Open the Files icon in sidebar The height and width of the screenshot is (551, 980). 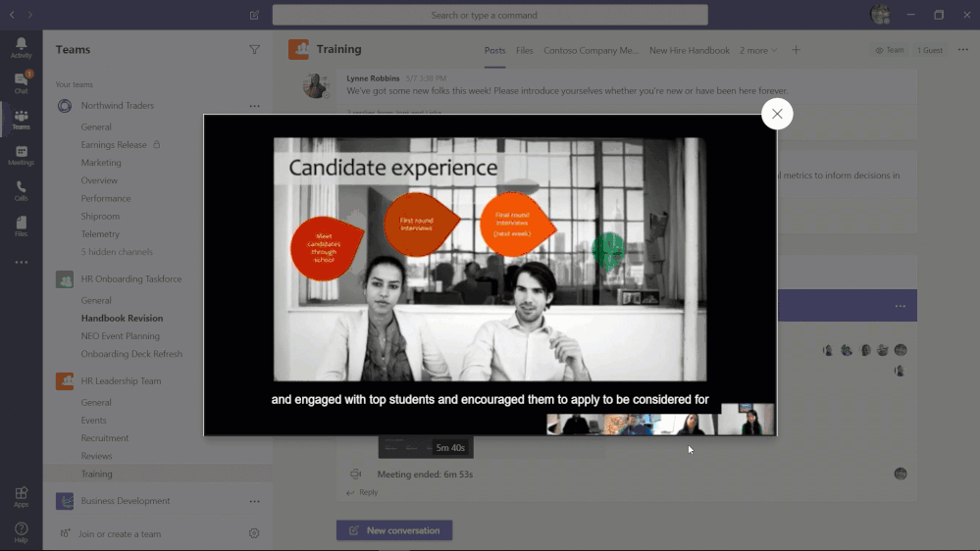(x=21, y=226)
